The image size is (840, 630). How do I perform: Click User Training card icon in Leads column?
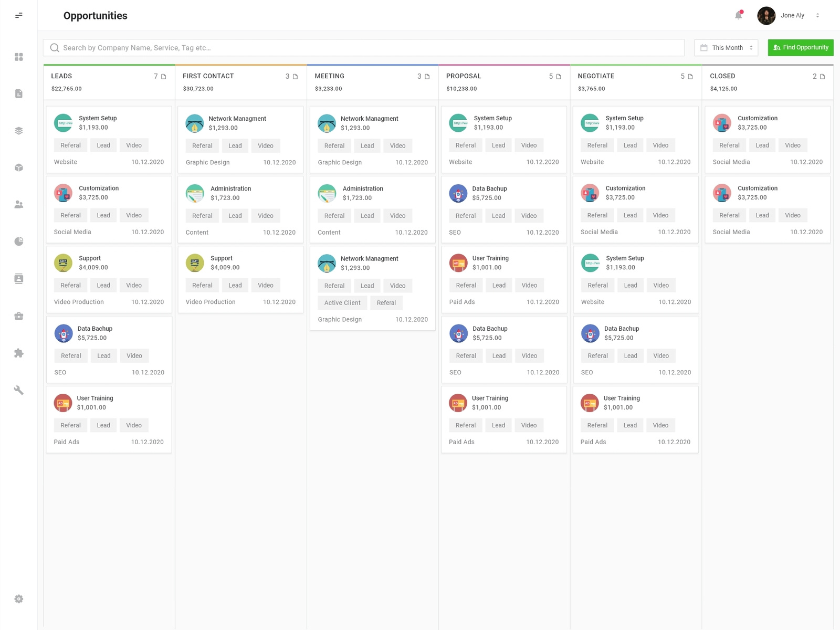tap(63, 403)
